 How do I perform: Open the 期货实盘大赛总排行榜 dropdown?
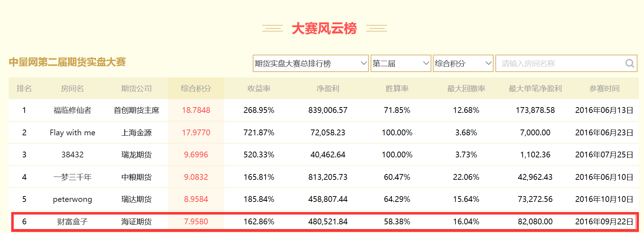coord(310,64)
